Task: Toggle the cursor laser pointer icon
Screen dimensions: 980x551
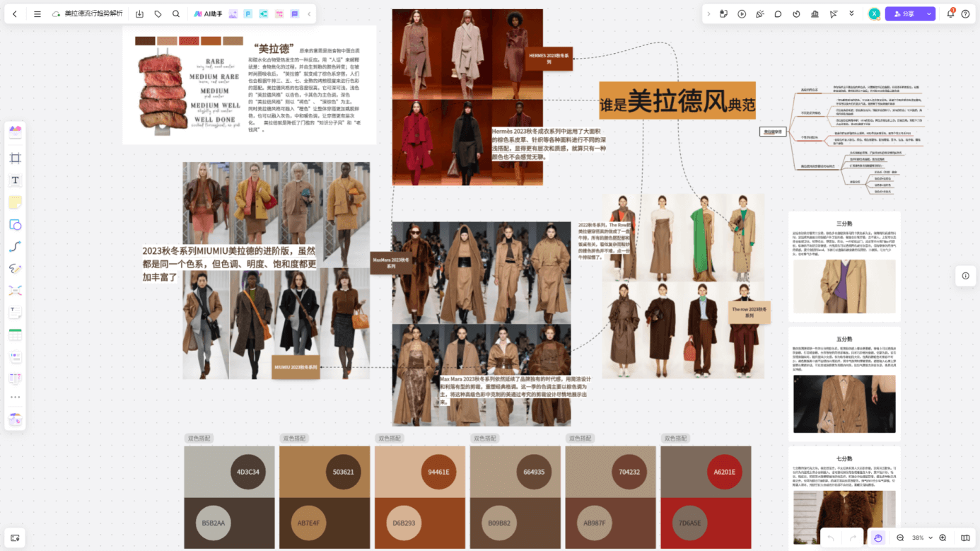Action: pos(833,14)
